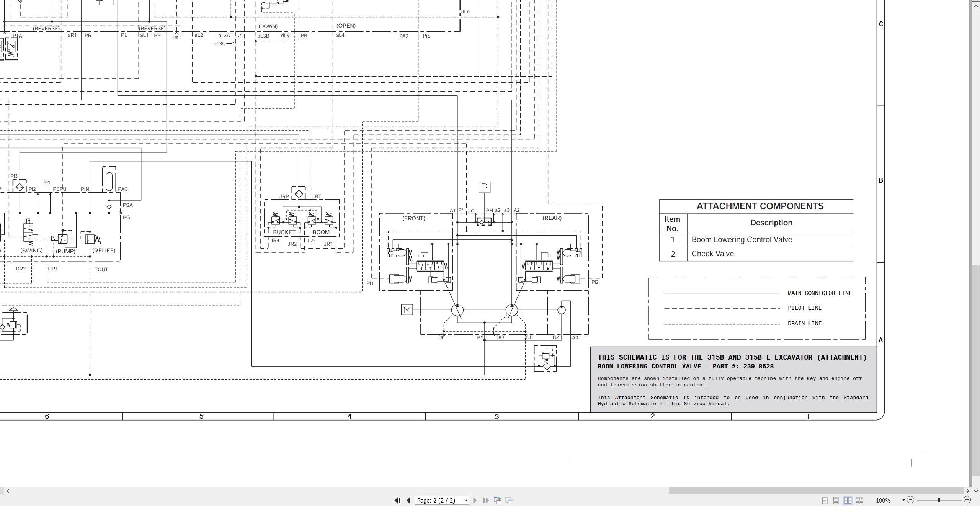Select 'Boom Lowering Control Valve' table cell
Screen dimensions: 980x506
pyautogui.click(x=742, y=240)
